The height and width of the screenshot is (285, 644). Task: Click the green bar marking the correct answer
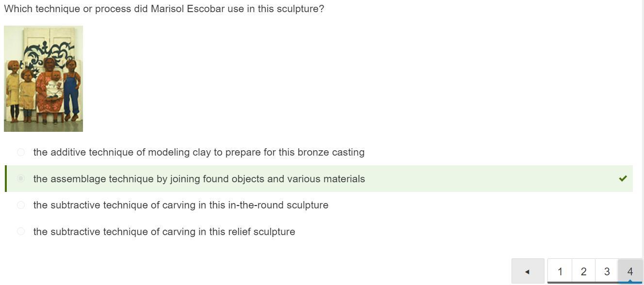(6, 178)
